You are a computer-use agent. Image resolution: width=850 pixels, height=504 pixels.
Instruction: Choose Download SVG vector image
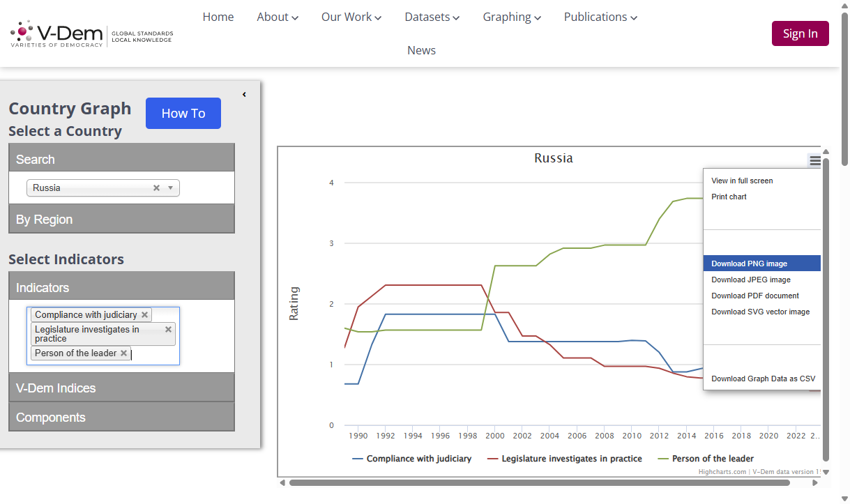[762, 312]
